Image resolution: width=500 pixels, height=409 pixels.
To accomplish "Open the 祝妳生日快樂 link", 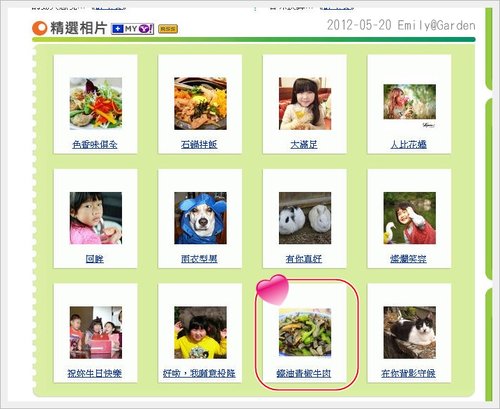I will click(95, 373).
